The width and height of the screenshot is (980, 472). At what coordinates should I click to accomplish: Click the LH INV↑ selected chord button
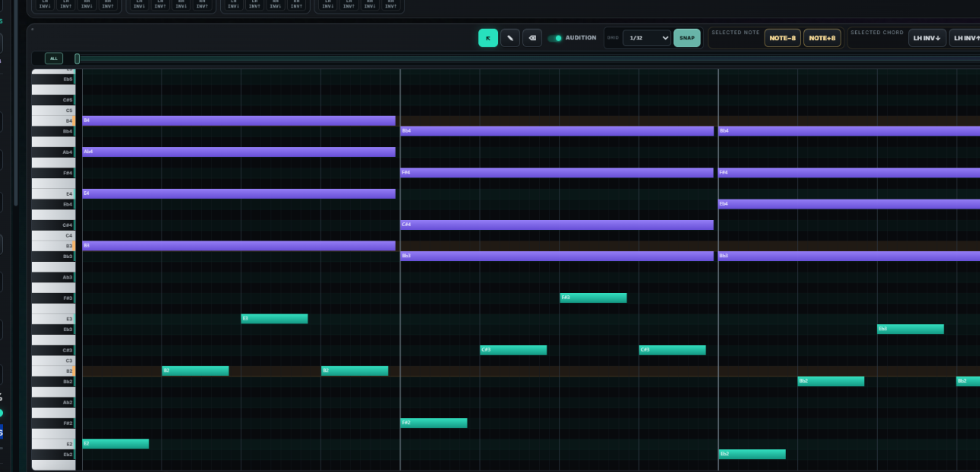tap(966, 38)
